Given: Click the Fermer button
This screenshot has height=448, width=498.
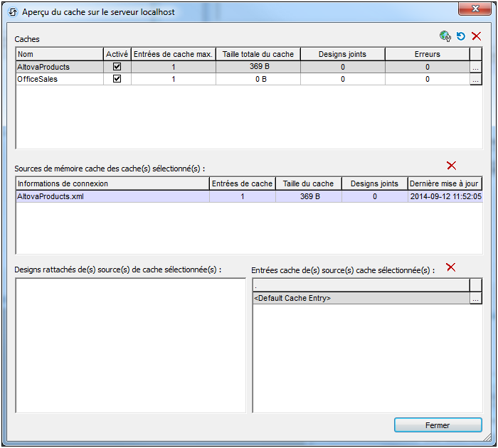Looking at the screenshot, I should coord(437,425).
